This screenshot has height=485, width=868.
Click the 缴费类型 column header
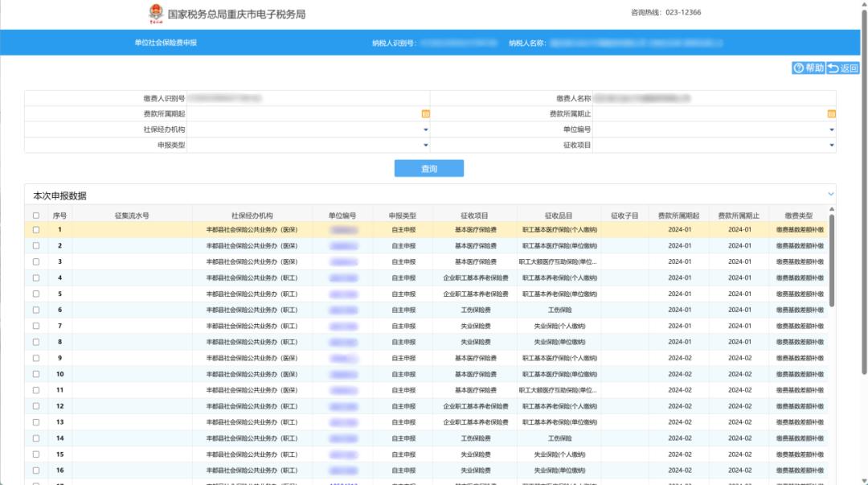tap(799, 216)
